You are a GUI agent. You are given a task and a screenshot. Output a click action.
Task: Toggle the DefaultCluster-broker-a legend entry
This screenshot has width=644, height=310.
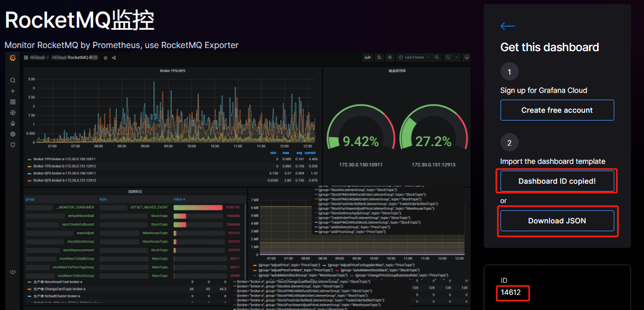pyautogui.click(x=56, y=295)
